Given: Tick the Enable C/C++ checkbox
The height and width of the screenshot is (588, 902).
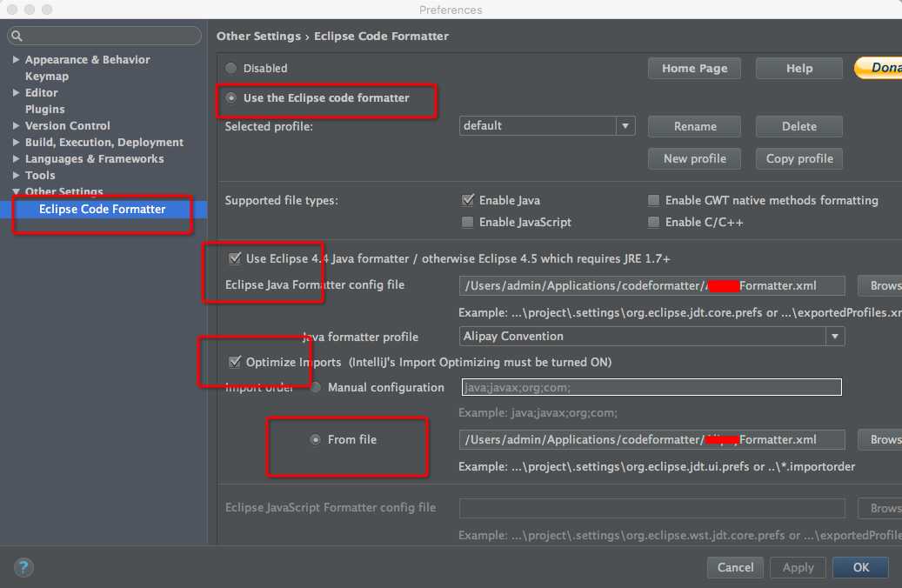Looking at the screenshot, I should pyautogui.click(x=653, y=222).
